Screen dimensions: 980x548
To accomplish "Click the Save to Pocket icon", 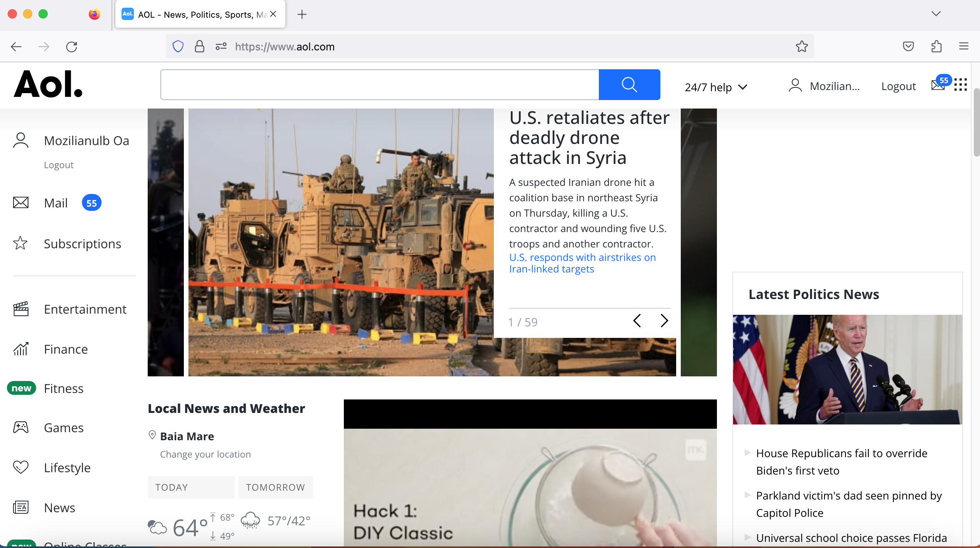I will (908, 47).
